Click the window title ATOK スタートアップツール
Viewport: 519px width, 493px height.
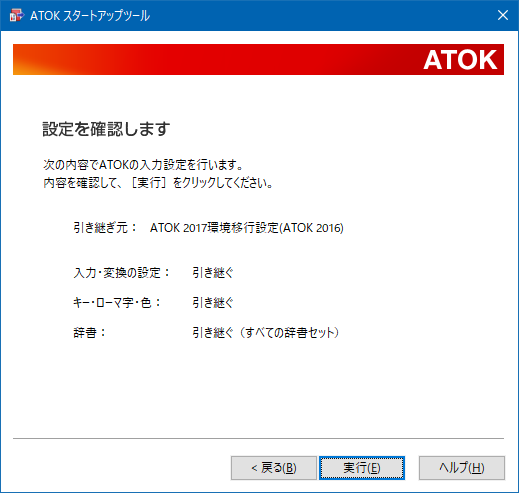click(90, 16)
